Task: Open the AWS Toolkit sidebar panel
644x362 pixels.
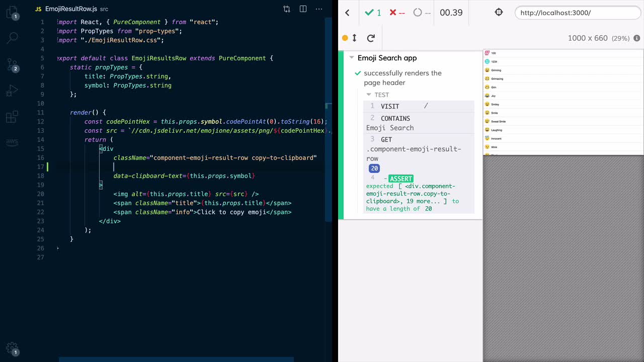Action: point(12,142)
